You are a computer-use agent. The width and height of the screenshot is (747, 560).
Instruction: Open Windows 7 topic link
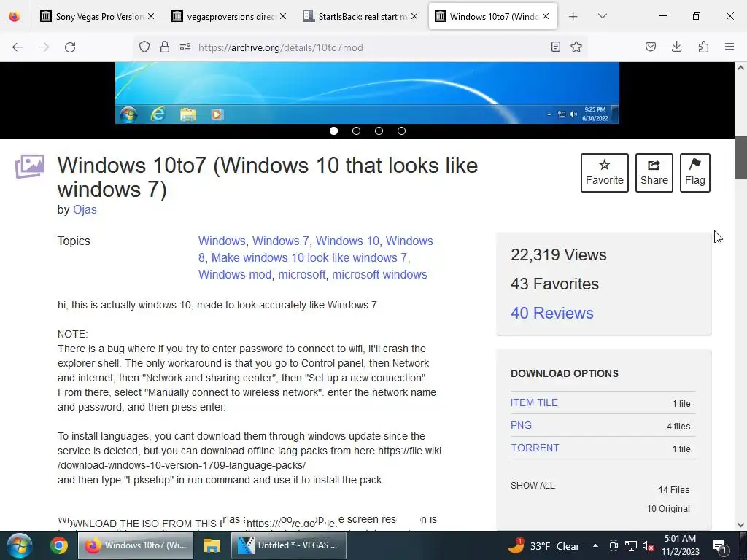pyautogui.click(x=281, y=241)
